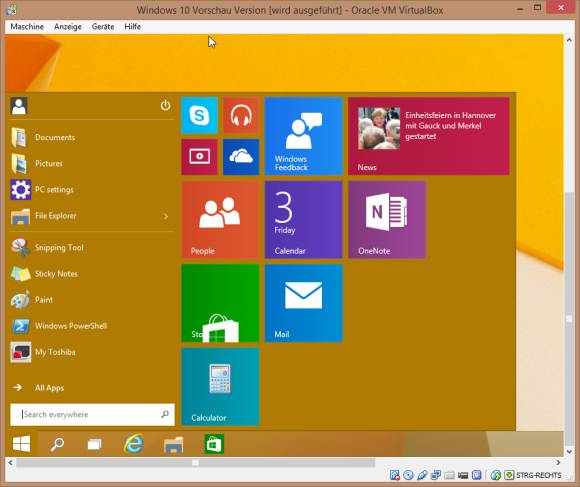
Task: Click VirtualBox mouse integration status icon
Action: [496, 475]
